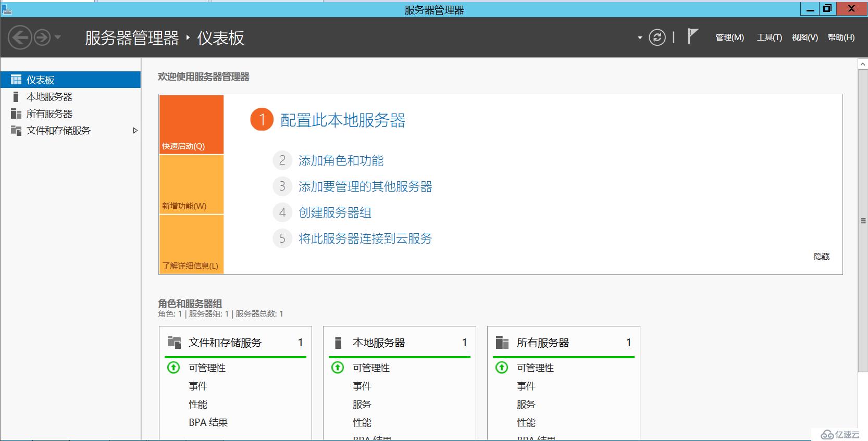Click the 仪表板 grid icon in sidebar
Screen dimensions: 868x441
16,80
